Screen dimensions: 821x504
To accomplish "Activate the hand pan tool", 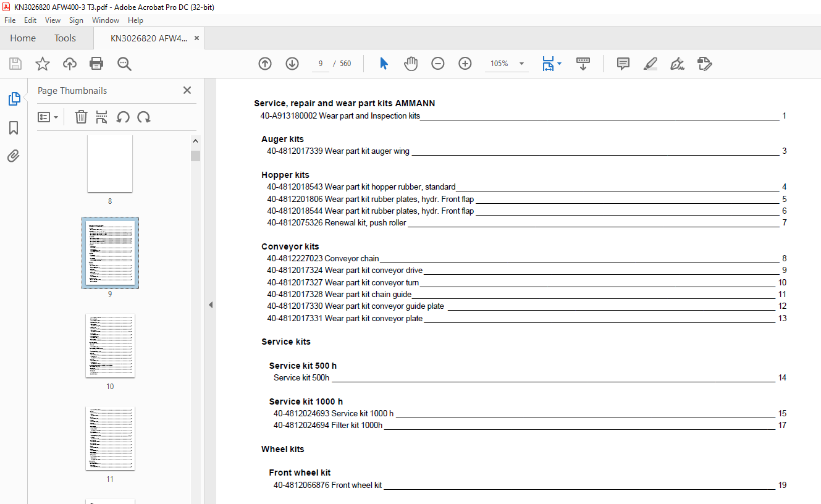I will [411, 64].
